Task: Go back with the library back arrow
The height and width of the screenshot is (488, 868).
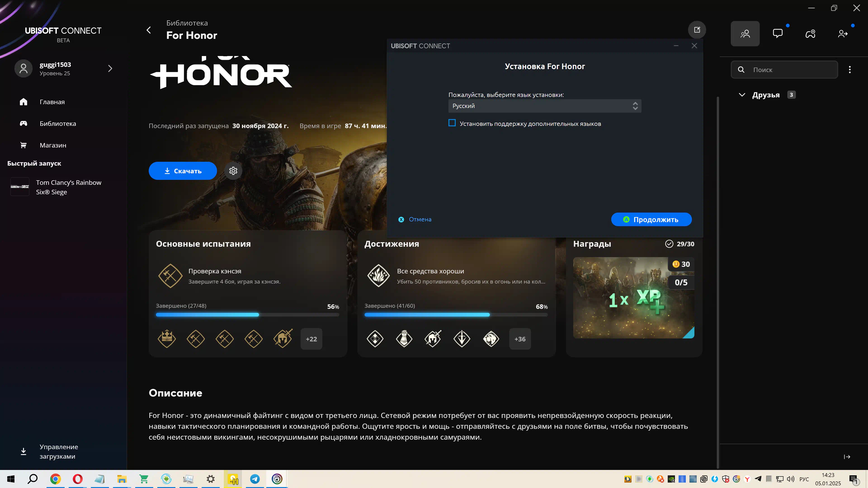Action: click(x=149, y=30)
